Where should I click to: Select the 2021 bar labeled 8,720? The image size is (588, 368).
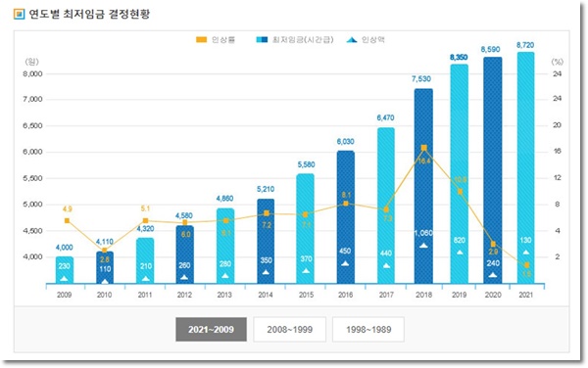click(525, 167)
